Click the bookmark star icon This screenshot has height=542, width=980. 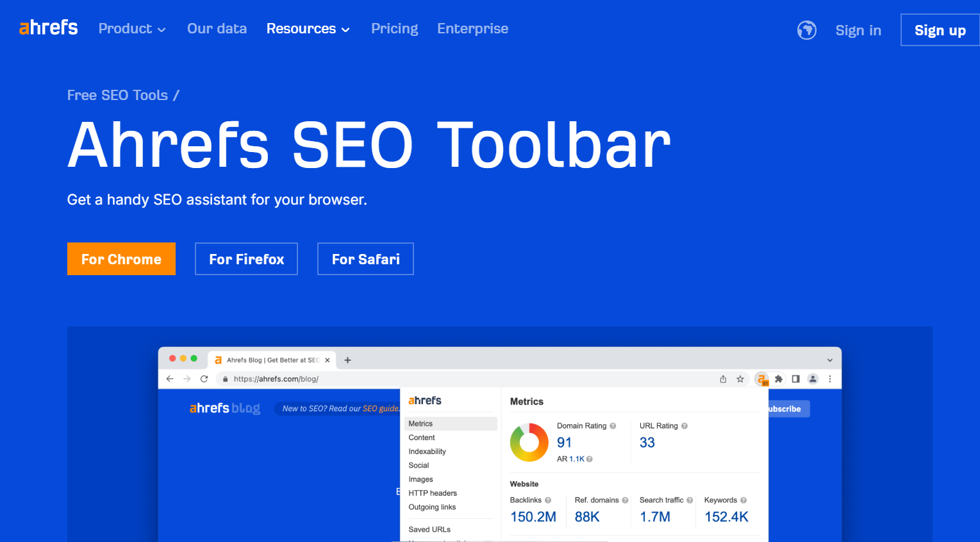point(740,379)
